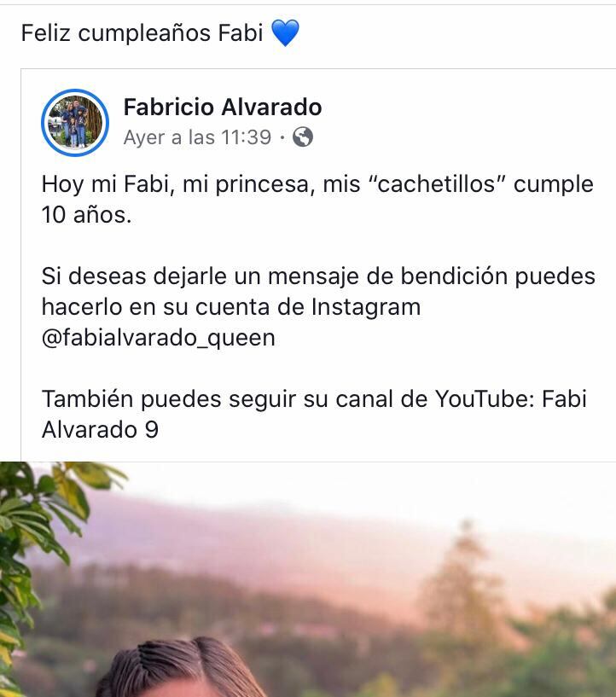Click the '10 años.' text line
This screenshot has width=616, height=697.
(x=87, y=215)
